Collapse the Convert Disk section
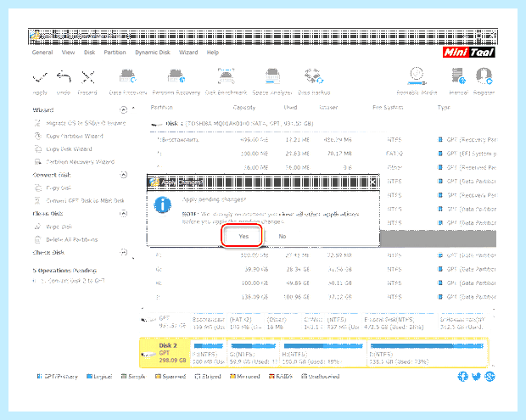 pyautogui.click(x=124, y=175)
